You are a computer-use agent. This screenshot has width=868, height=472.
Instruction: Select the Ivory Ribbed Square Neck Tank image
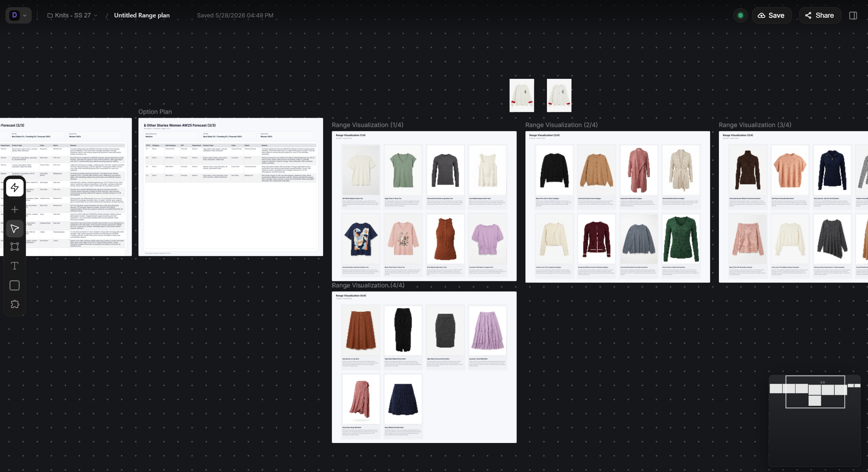(x=487, y=170)
